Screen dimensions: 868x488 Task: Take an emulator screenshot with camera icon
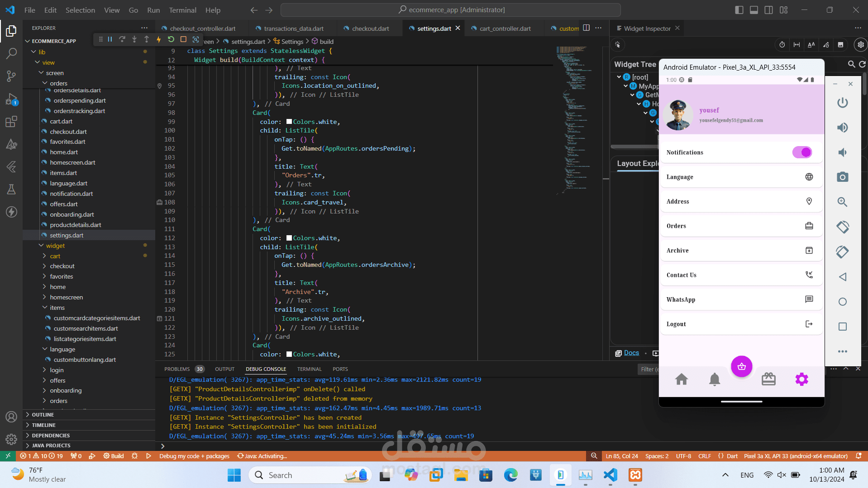coord(842,177)
